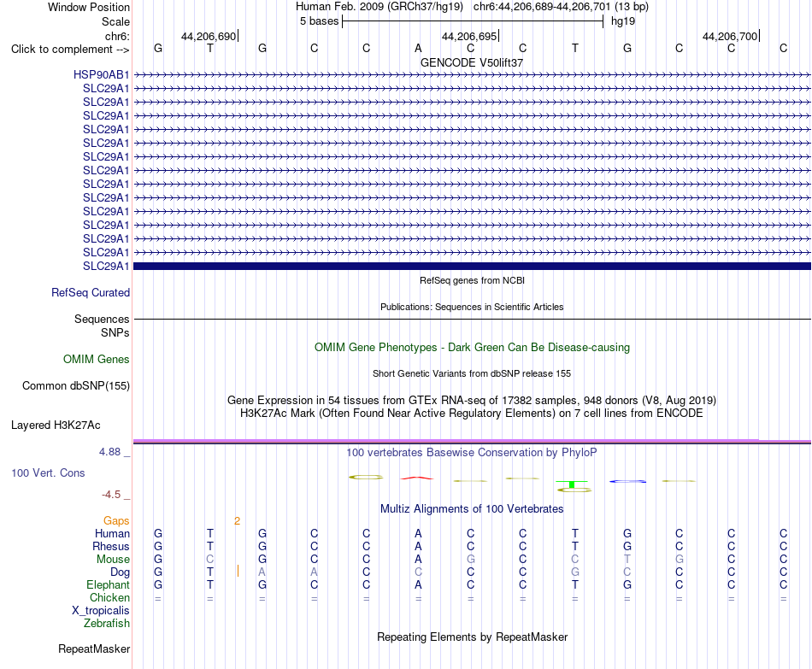Click the 5-base scale bar line
The width and height of the screenshot is (812, 669).
pyautogui.click(x=473, y=21)
